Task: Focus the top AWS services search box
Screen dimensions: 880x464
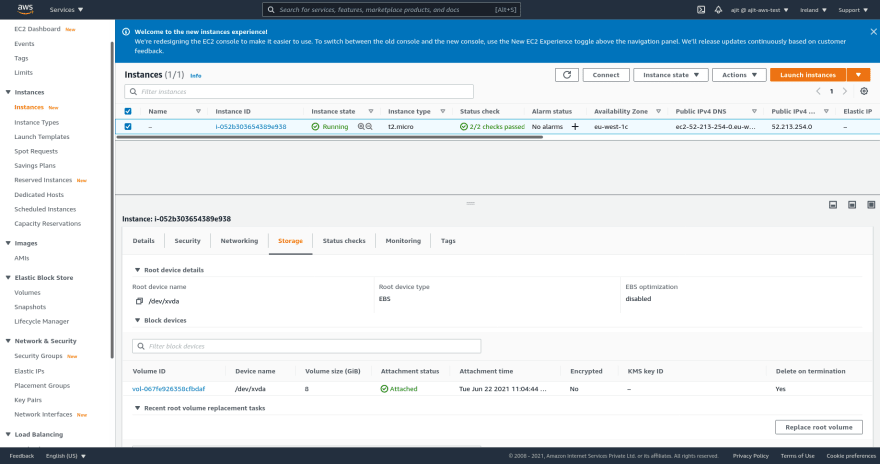Action: tap(391, 10)
